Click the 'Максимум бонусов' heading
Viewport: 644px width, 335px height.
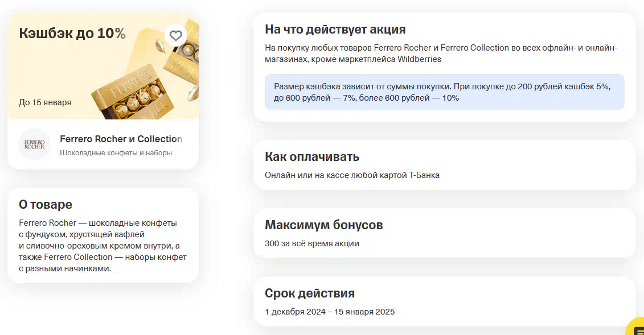pyautogui.click(x=323, y=225)
